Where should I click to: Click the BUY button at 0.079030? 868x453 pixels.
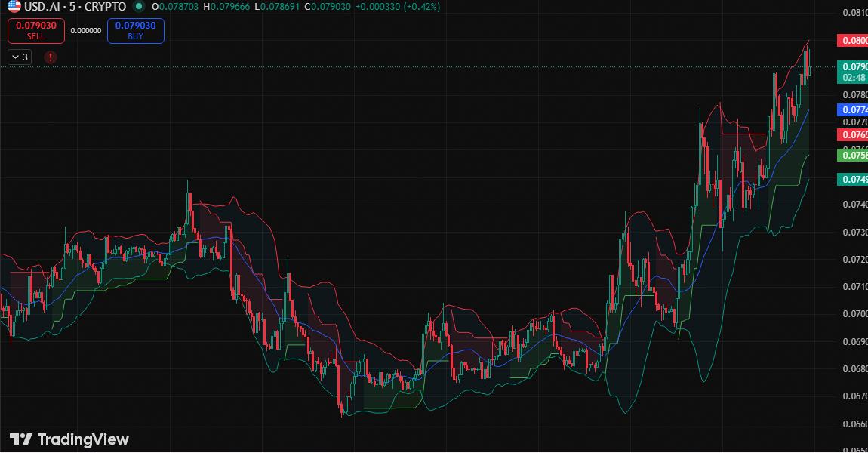point(135,31)
